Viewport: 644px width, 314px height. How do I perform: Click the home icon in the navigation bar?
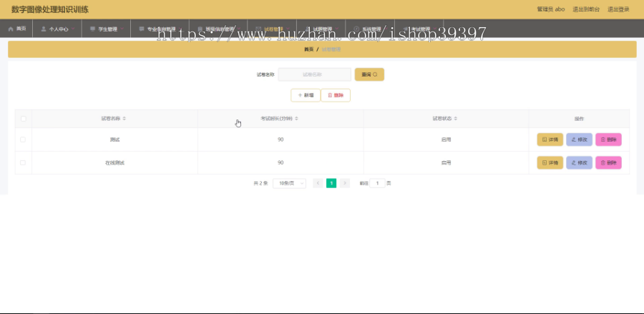point(11,29)
